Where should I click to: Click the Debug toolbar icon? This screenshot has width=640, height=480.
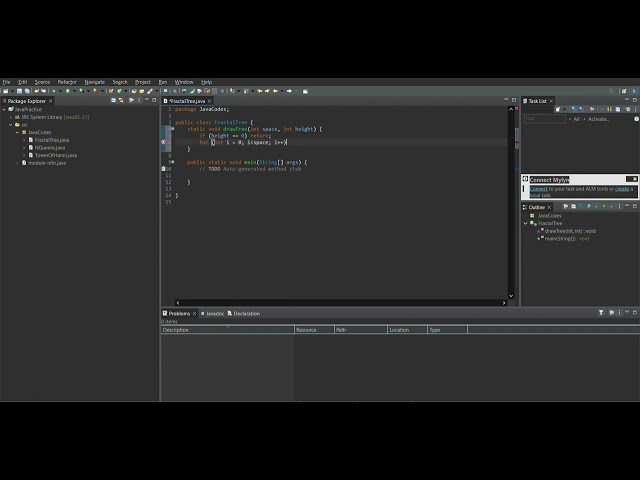pyautogui.click(x=54, y=91)
